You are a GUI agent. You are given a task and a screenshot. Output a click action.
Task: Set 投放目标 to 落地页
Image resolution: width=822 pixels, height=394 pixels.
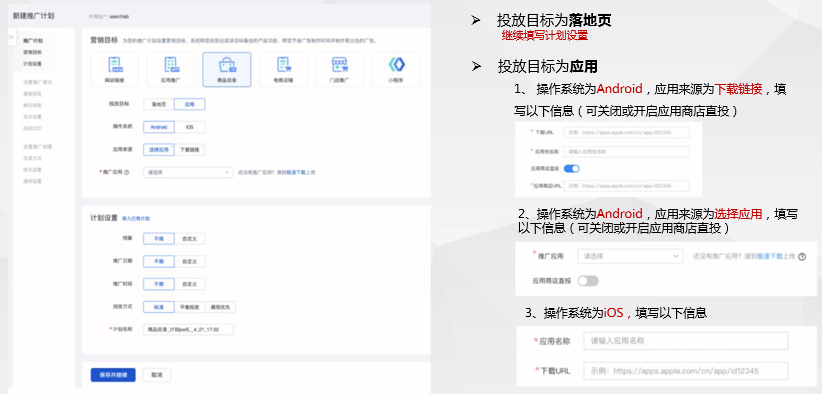(x=159, y=104)
